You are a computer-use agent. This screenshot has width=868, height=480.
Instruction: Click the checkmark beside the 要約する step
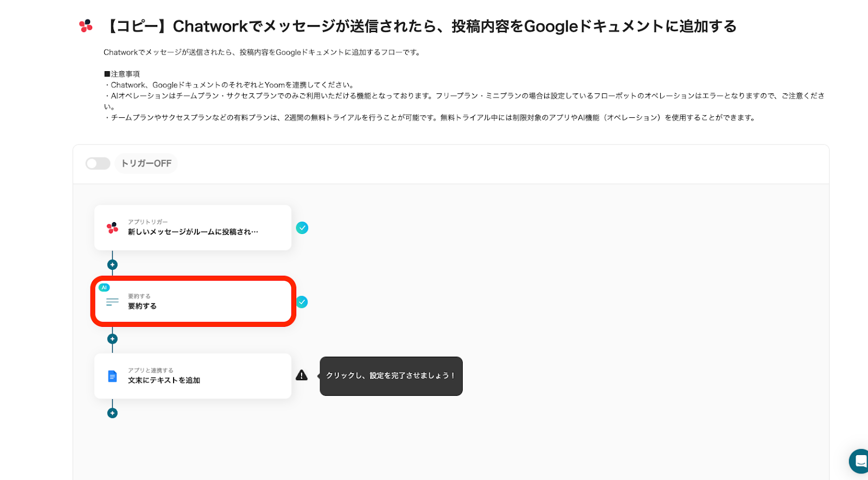302,302
